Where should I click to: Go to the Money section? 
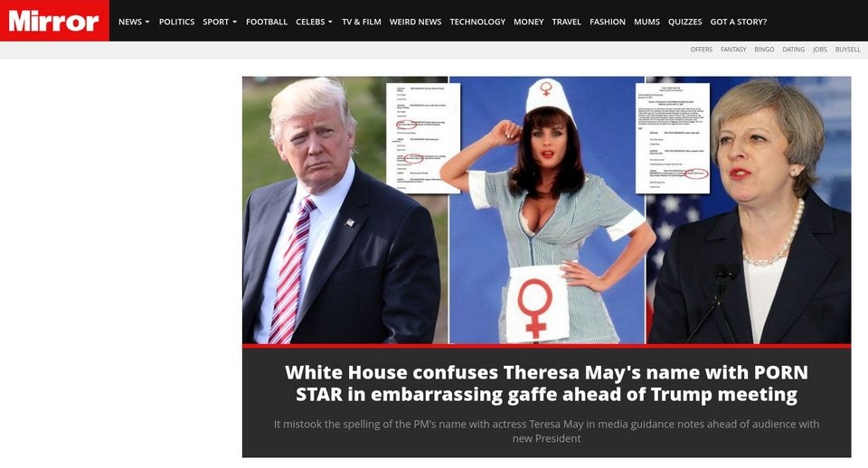pyautogui.click(x=528, y=22)
